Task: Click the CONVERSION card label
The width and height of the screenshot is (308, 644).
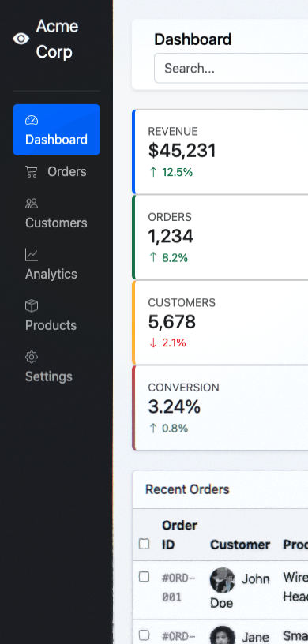Action: point(184,388)
